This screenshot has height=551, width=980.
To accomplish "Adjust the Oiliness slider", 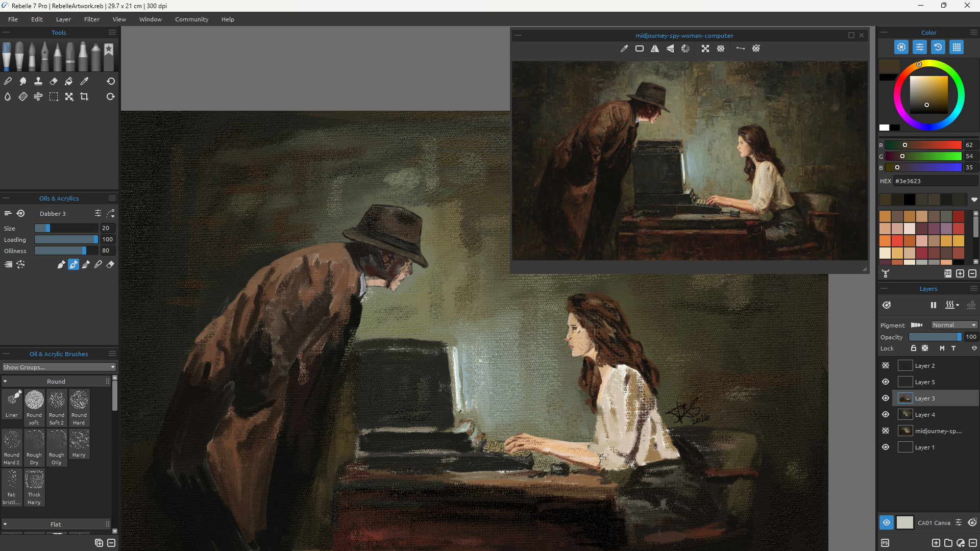I will coord(66,251).
